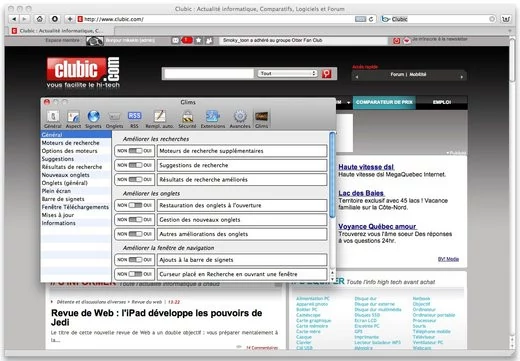Open the Glims preferences icon

261,119
